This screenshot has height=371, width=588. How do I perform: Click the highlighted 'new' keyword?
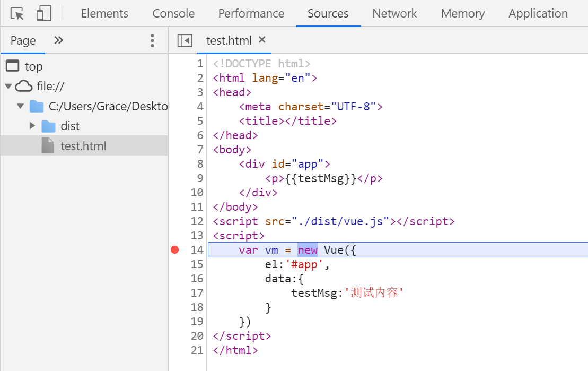308,250
